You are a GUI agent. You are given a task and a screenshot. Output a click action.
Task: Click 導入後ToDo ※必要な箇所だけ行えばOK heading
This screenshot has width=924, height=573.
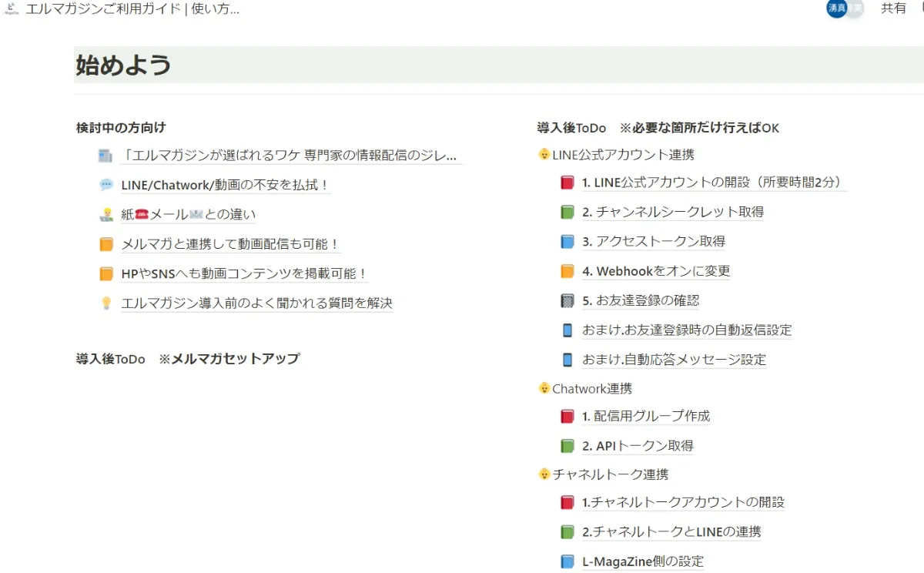pyautogui.click(x=658, y=128)
